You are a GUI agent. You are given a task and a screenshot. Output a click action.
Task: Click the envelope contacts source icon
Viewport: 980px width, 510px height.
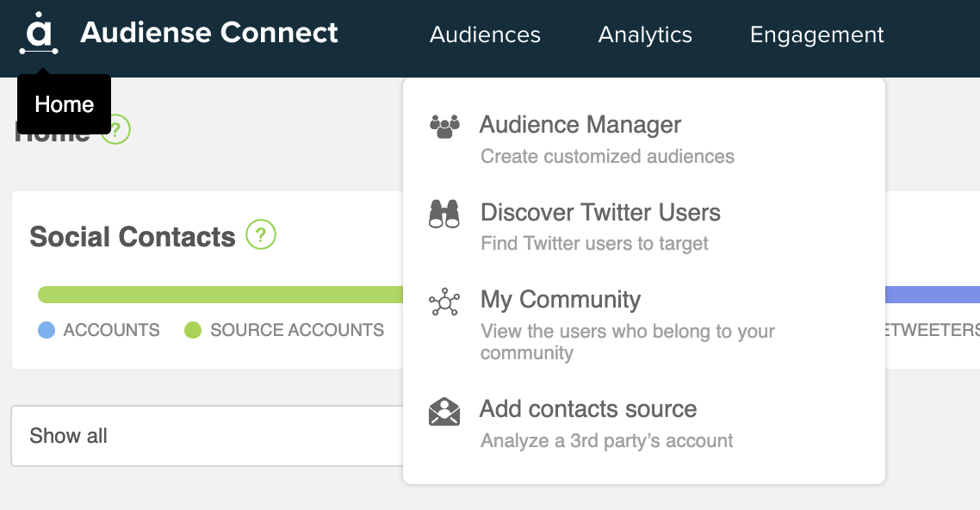[x=444, y=411]
